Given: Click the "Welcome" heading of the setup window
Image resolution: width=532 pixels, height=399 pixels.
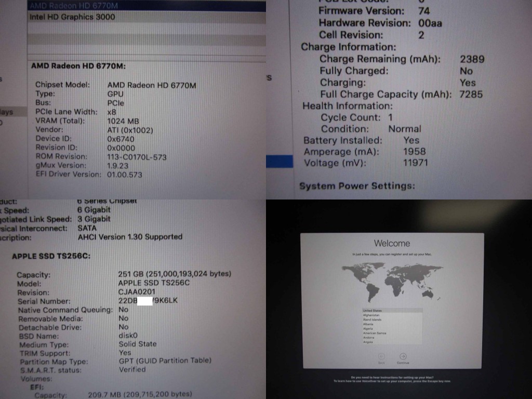Looking at the screenshot, I should pos(392,243).
